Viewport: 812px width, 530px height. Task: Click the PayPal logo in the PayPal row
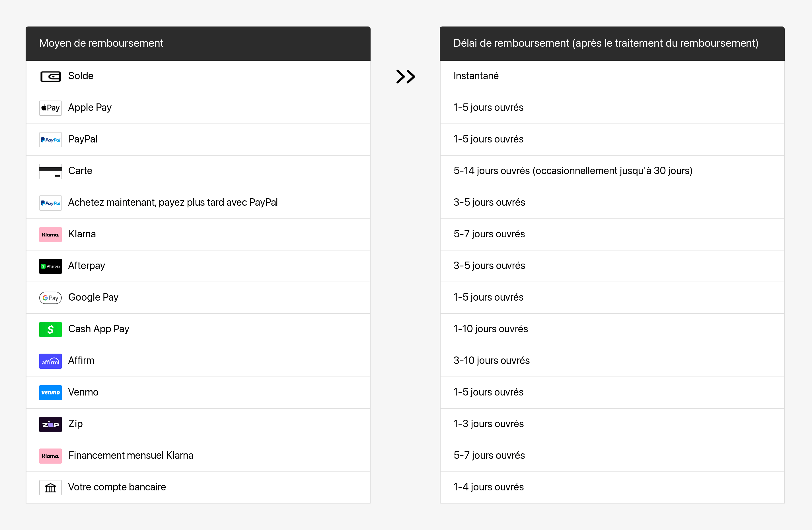[50, 140]
